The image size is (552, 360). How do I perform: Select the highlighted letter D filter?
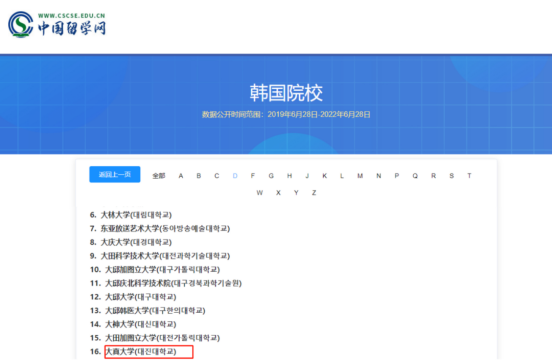[235, 176]
